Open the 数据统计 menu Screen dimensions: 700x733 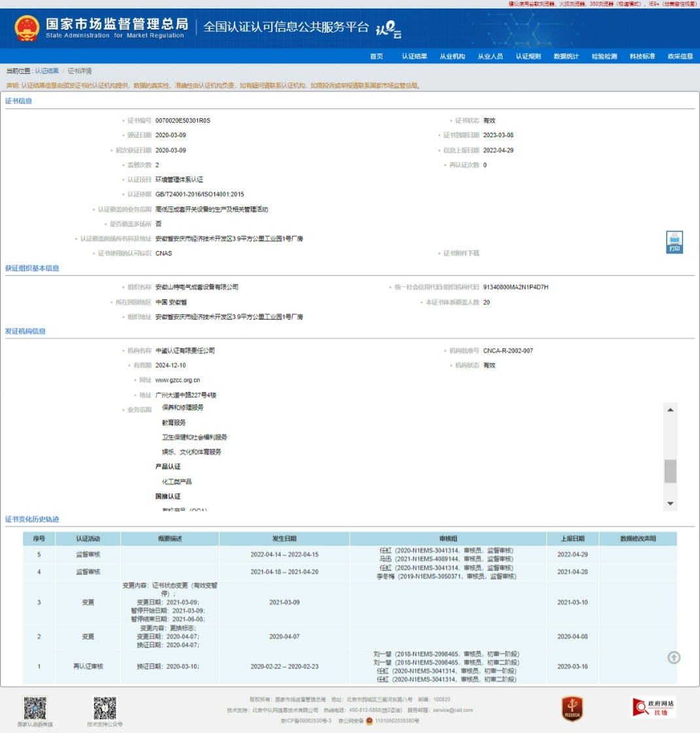[566, 56]
